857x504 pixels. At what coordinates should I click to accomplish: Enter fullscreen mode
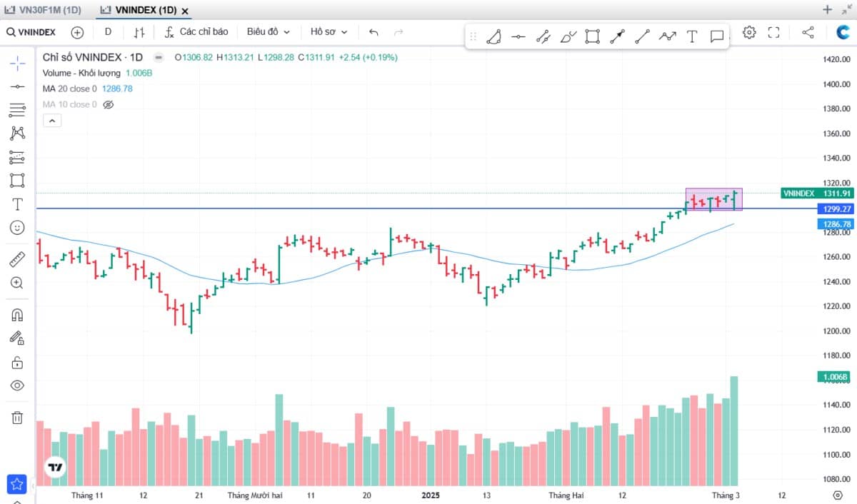coord(773,32)
